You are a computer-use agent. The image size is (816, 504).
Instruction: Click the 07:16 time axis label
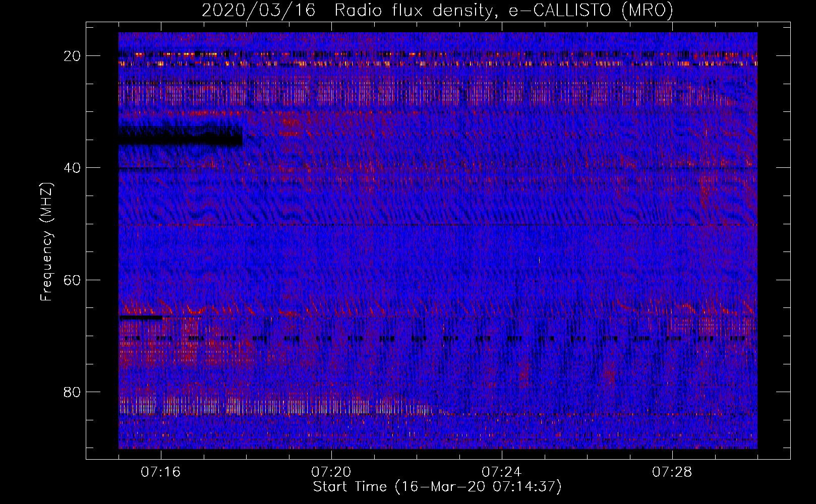(161, 472)
